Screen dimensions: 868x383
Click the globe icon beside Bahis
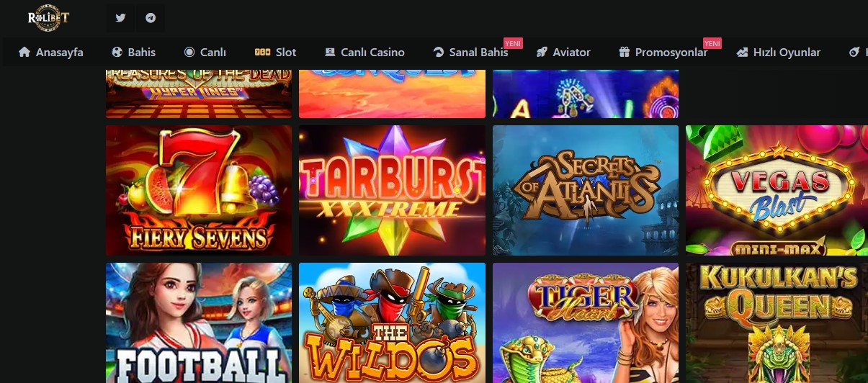(117, 52)
